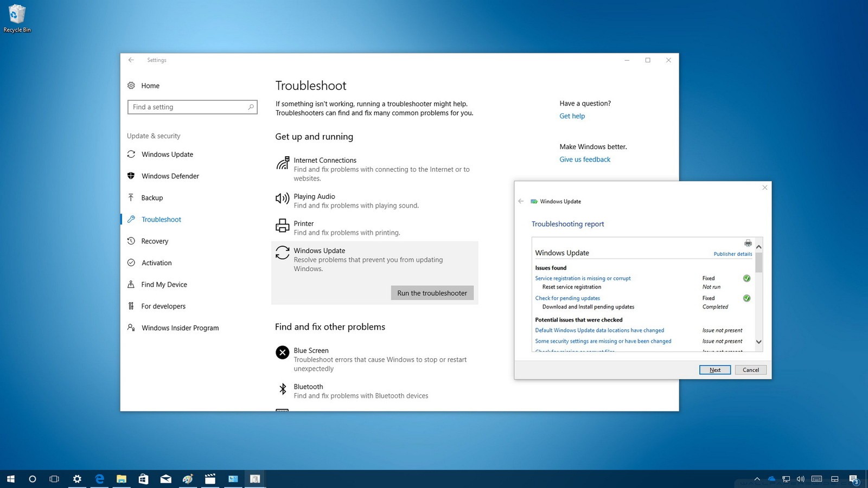This screenshot has width=868, height=488.
Task: Click the print icon in the Troubleshooting report
Action: click(x=748, y=243)
